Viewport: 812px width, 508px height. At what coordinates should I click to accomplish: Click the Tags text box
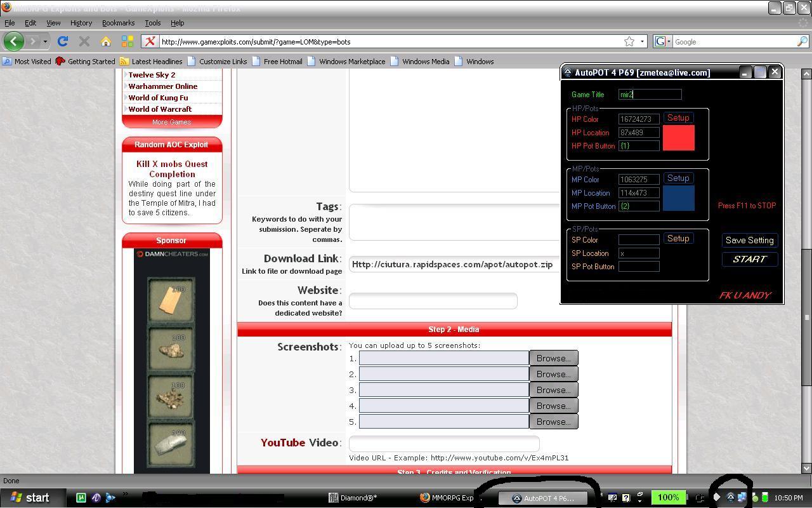(x=454, y=222)
